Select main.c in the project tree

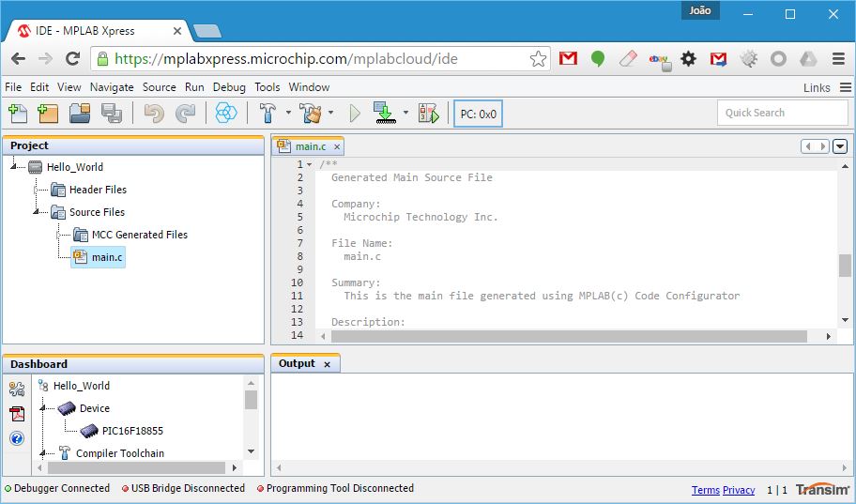[99, 257]
